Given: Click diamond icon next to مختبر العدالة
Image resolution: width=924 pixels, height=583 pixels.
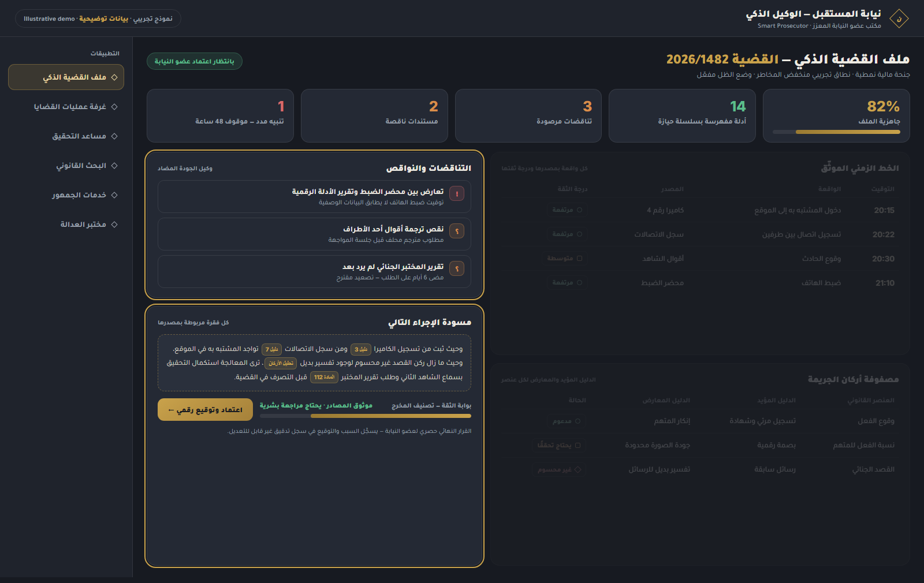Looking at the screenshot, I should coord(114,225).
